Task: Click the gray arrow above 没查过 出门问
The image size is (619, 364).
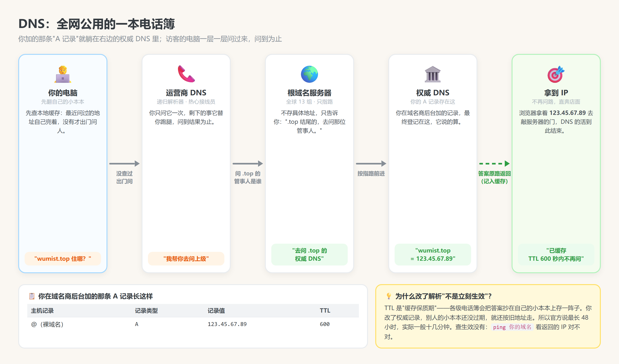Action: [x=124, y=164]
